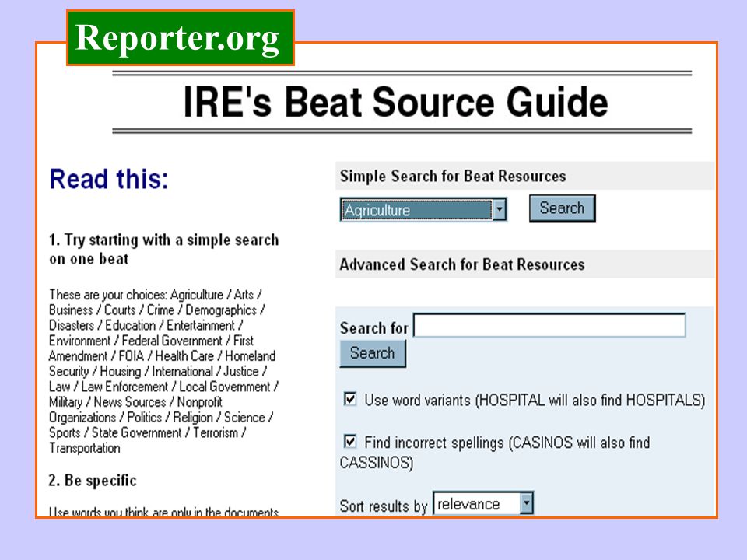This screenshot has height=560, width=747.
Task: Toggle the Find incorrect spellings checkbox
Action: tap(350, 442)
